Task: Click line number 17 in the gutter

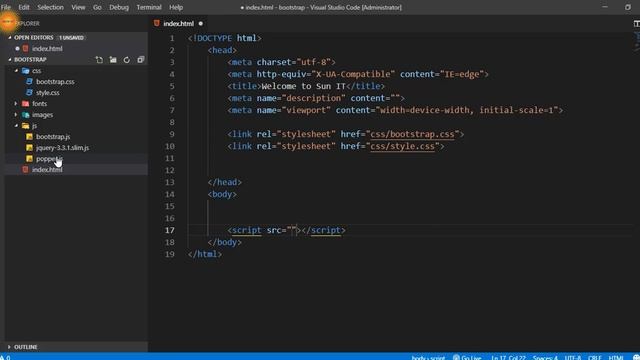Action: (x=170, y=230)
